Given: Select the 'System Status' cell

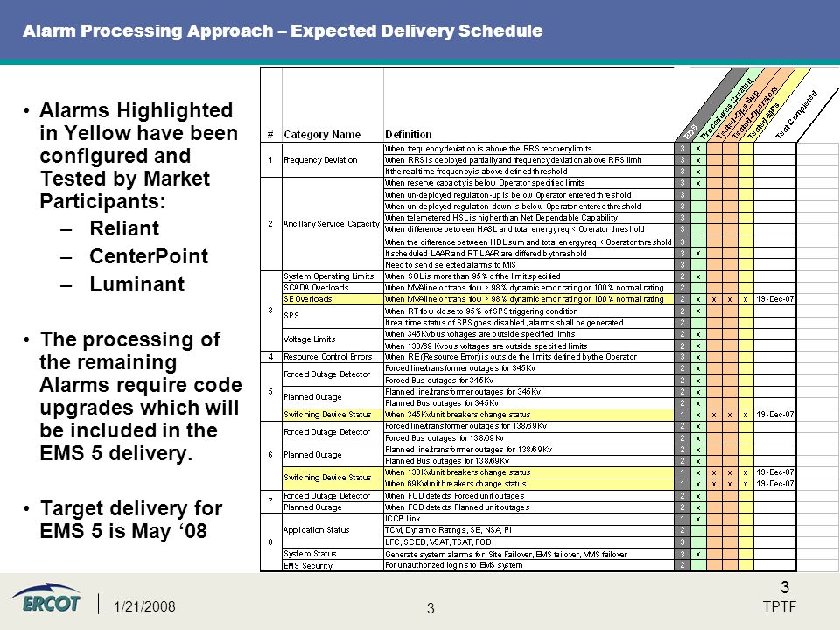Looking at the screenshot, I should pos(332,554).
